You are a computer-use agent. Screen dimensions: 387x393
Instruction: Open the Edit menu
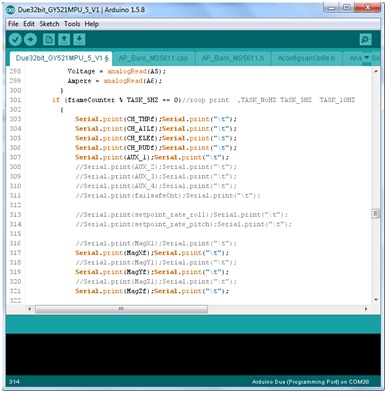point(29,24)
